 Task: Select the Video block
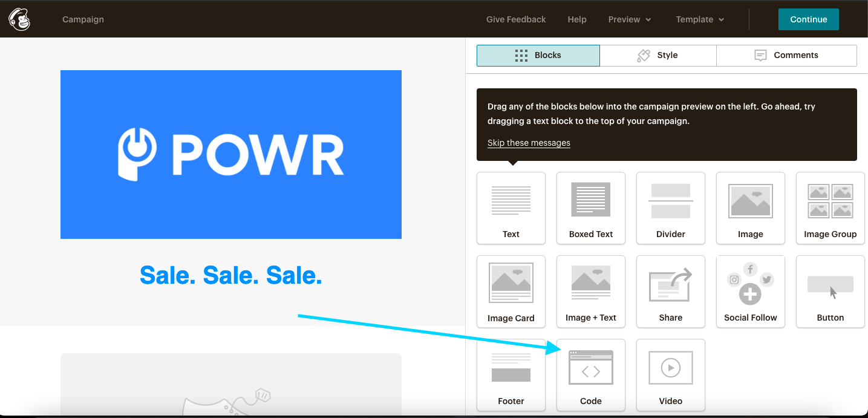point(671,375)
